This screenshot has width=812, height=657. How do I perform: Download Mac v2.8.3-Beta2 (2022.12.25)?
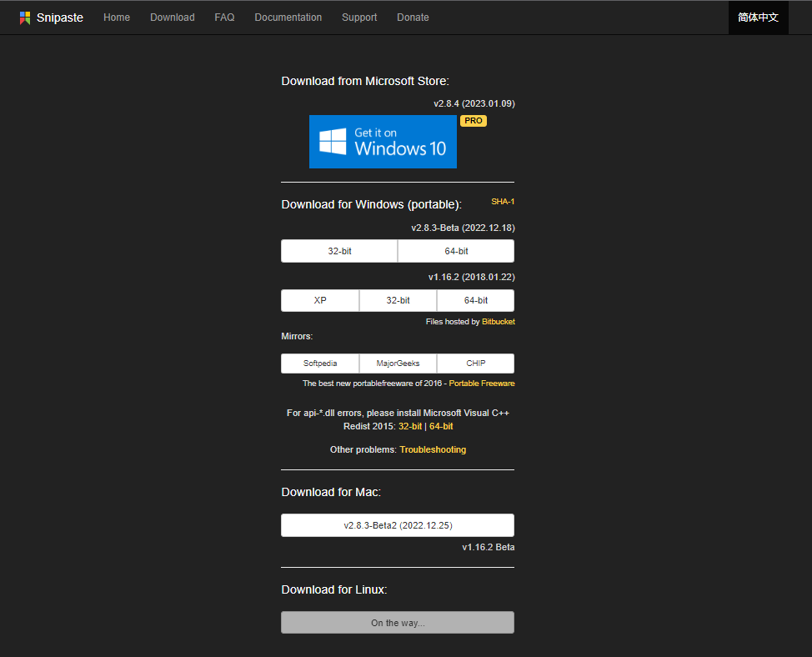(398, 525)
